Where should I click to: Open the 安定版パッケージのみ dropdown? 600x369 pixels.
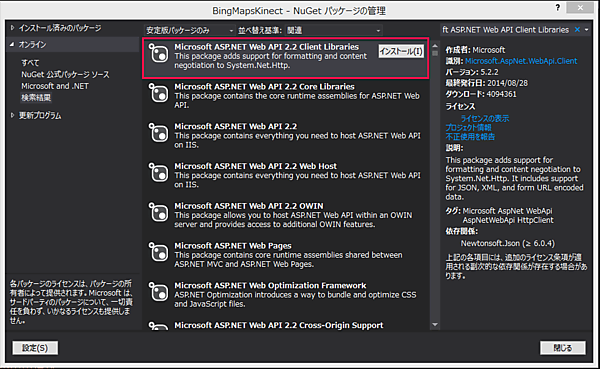tap(189, 30)
